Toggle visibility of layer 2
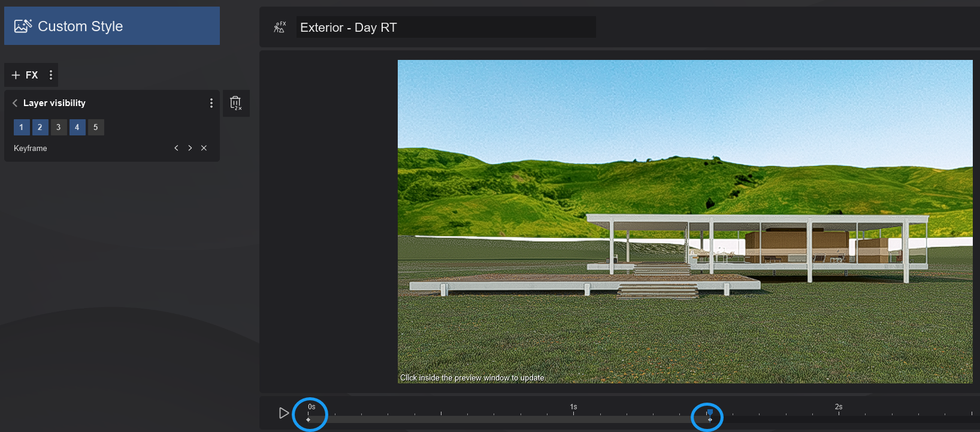The height and width of the screenshot is (432, 980). tap(40, 127)
